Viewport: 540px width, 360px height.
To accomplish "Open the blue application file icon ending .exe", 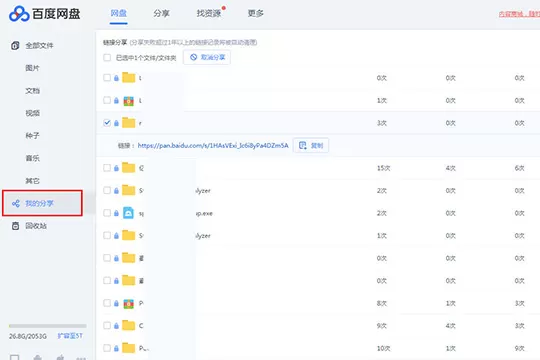I will pyautogui.click(x=128, y=213).
